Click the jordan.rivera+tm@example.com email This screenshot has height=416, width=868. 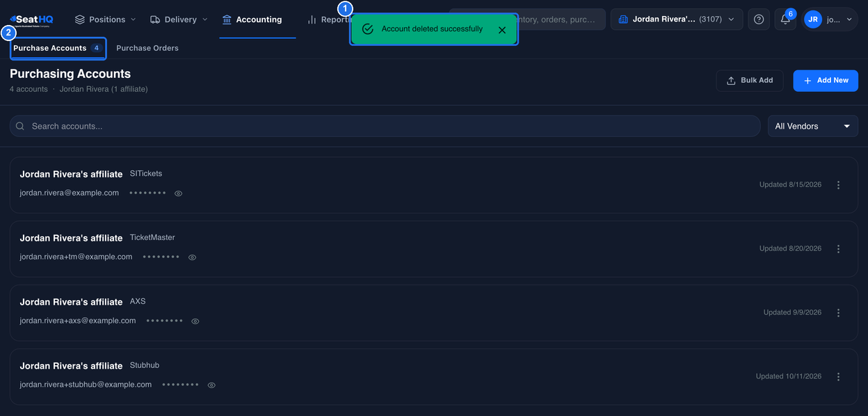(x=76, y=257)
